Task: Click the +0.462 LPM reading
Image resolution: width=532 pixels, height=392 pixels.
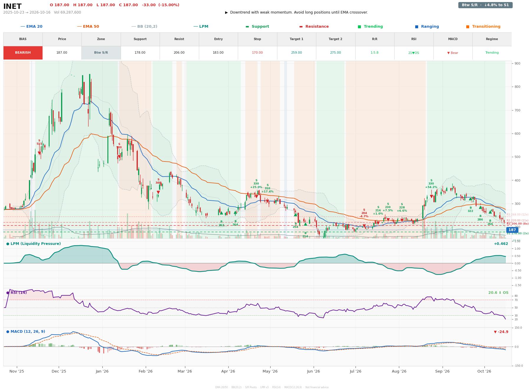Action: point(501,244)
